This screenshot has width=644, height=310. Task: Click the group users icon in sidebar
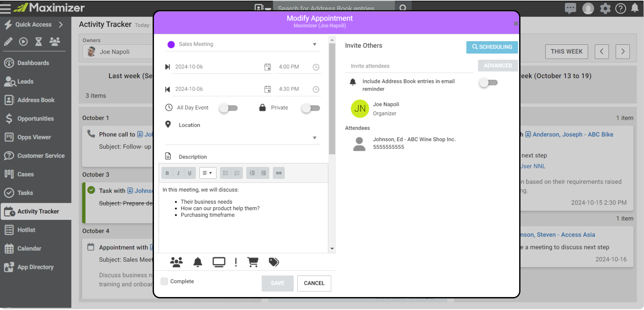pos(55,41)
